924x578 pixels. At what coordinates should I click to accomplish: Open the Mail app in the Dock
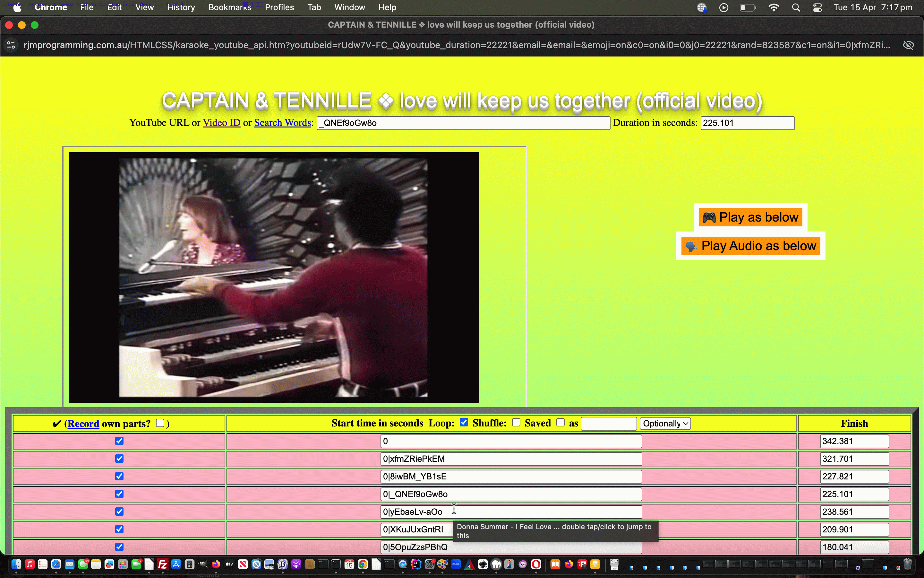[x=70, y=564]
